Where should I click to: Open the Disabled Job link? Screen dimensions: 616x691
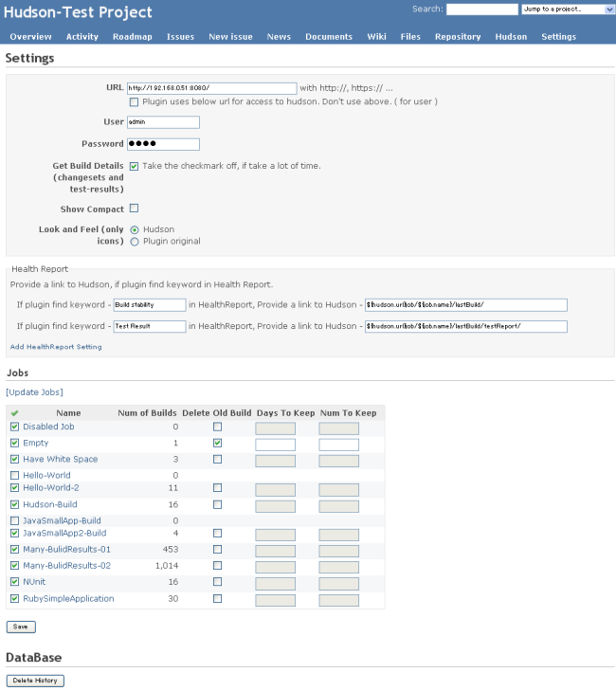[x=48, y=427]
